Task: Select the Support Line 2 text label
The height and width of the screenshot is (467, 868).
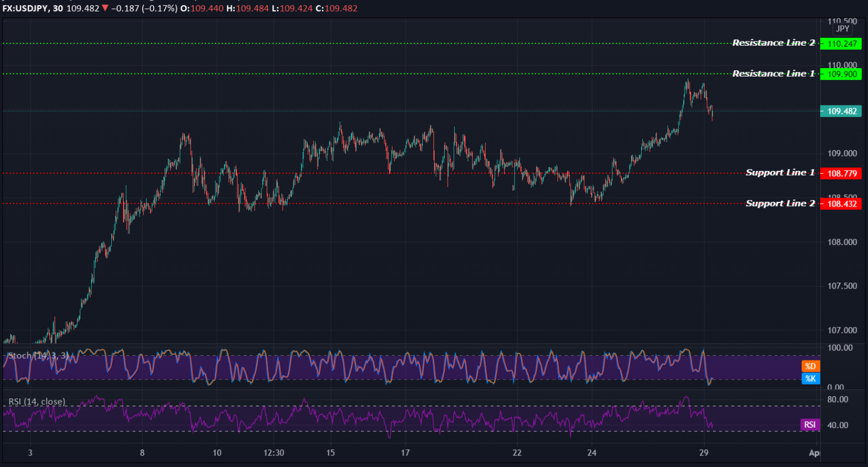Action: point(780,203)
